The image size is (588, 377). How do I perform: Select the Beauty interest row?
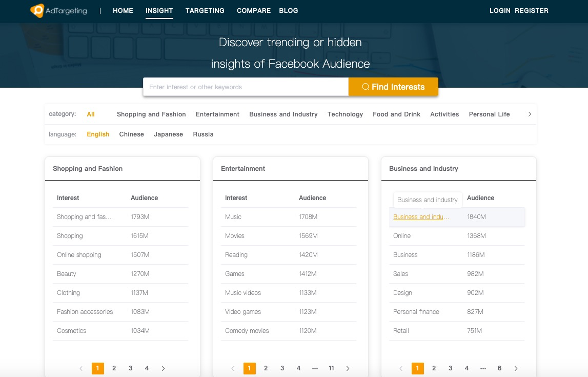pyautogui.click(x=120, y=274)
